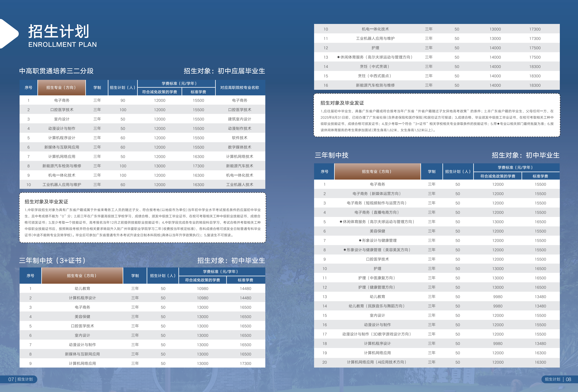Click the 招生计划 main heading
Image resolution: width=578 pixels, height=392 pixels.
[x=59, y=32]
